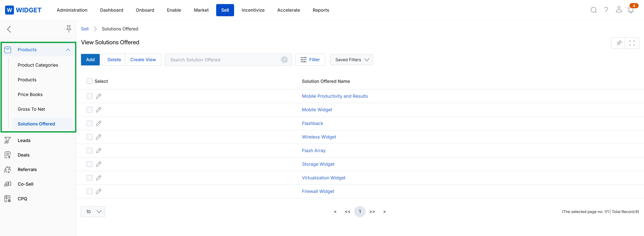The width and height of the screenshot is (644, 236).
Task: Check the Storage Widget row checkbox
Action: click(89, 164)
